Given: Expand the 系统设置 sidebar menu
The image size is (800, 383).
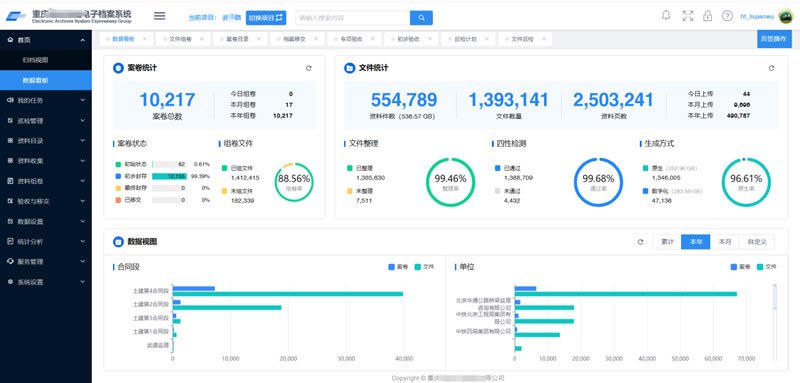Looking at the screenshot, I should click(46, 282).
